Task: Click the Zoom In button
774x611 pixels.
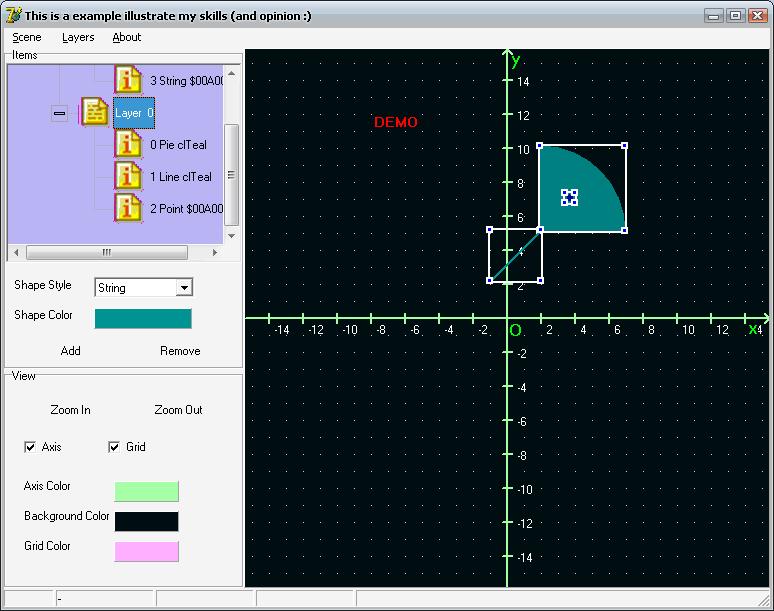Action: click(71, 410)
